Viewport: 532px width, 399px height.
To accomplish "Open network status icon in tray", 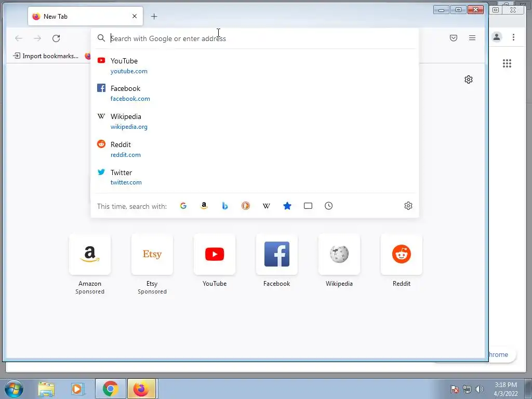I will pyautogui.click(x=467, y=389).
